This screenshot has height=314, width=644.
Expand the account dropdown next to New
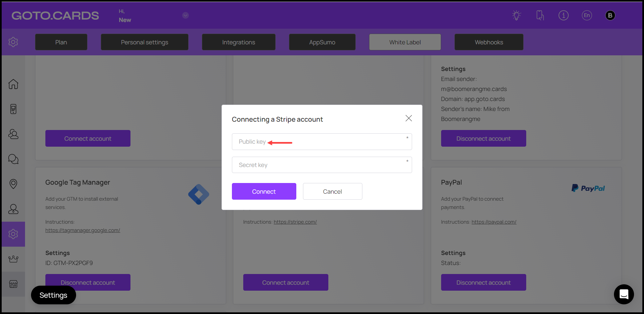tap(186, 15)
